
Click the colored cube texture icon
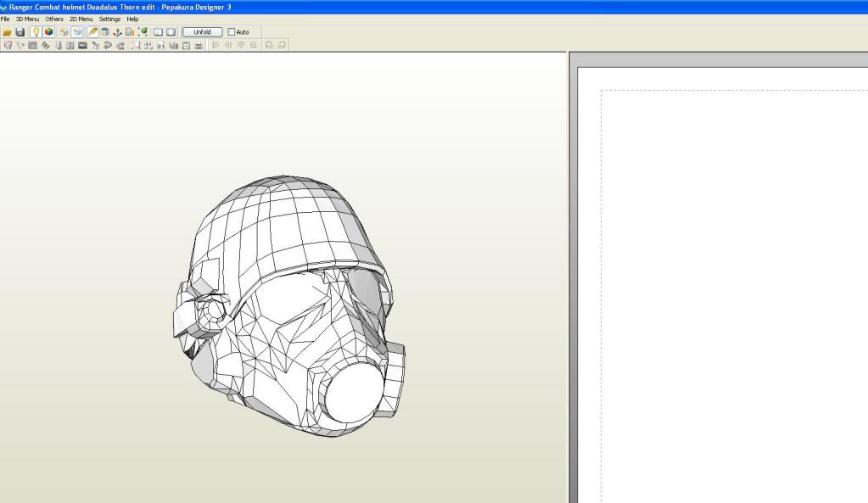click(48, 32)
